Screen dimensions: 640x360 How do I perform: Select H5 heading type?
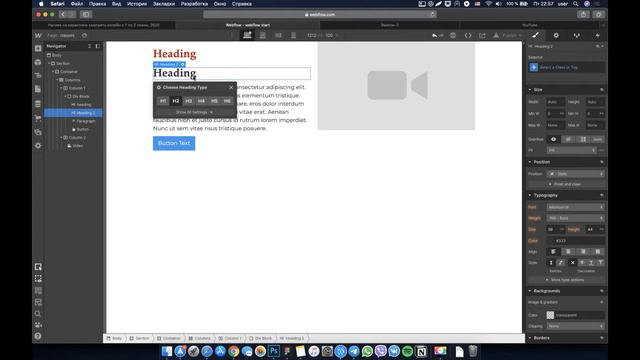coord(214,101)
